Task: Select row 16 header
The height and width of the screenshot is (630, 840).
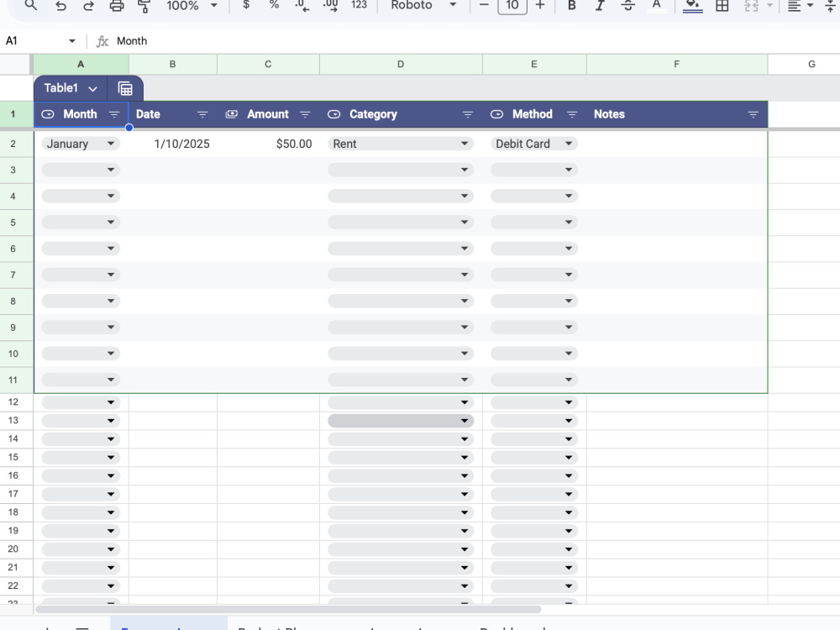Action: coord(13,475)
